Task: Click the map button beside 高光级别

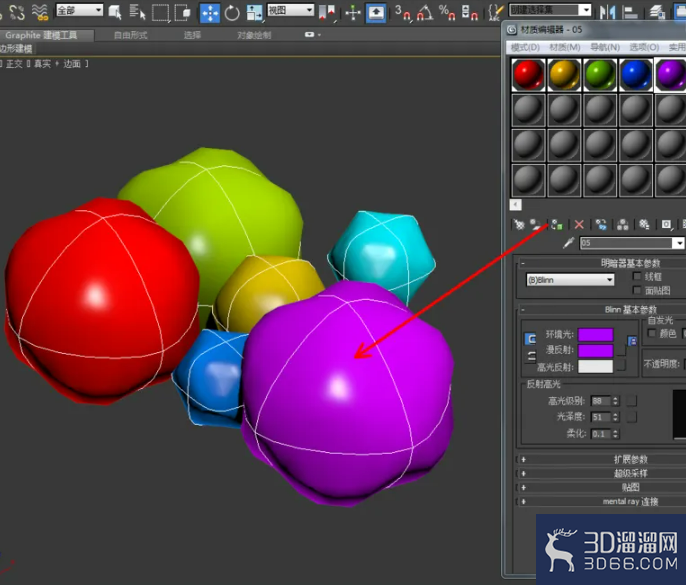Action: 632,401
